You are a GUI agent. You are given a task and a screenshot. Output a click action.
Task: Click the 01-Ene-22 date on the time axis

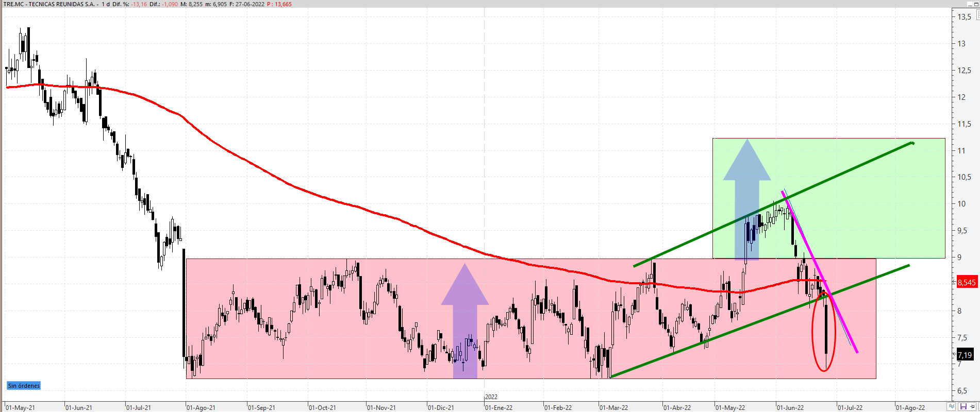click(x=499, y=407)
